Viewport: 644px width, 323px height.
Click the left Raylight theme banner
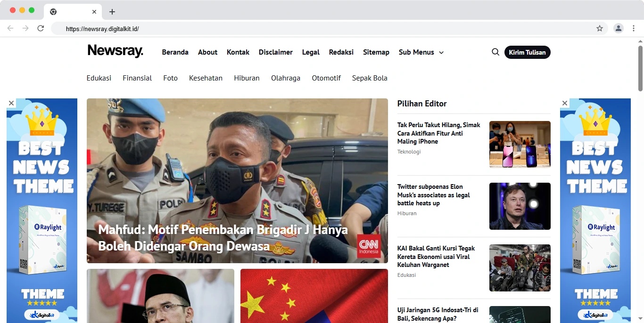(42, 210)
